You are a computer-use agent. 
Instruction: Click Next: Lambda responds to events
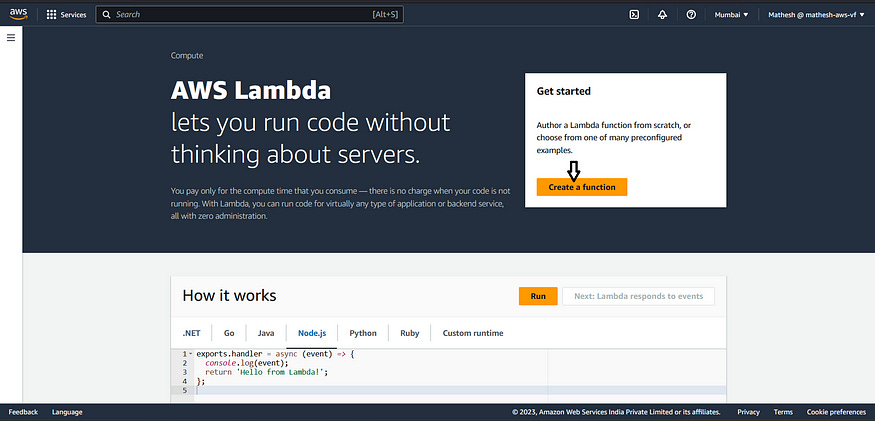(x=638, y=296)
